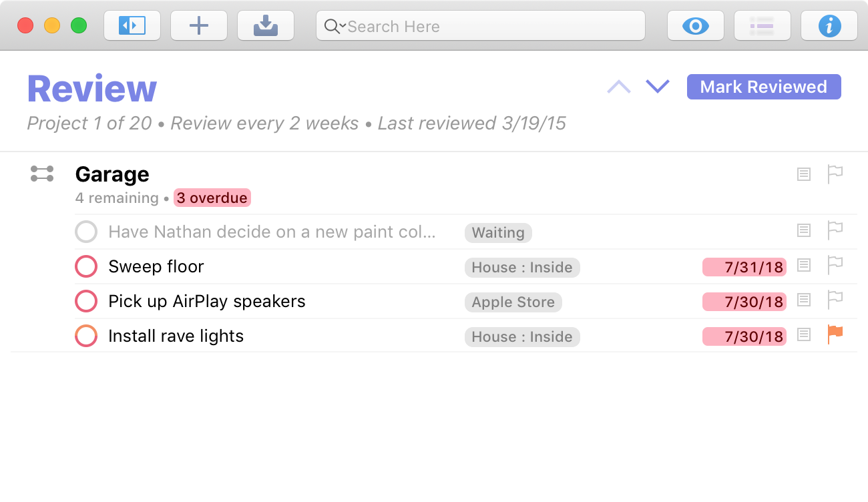Open the note for Pick up AirPlay speakers
The image size is (868, 502).
(x=804, y=300)
